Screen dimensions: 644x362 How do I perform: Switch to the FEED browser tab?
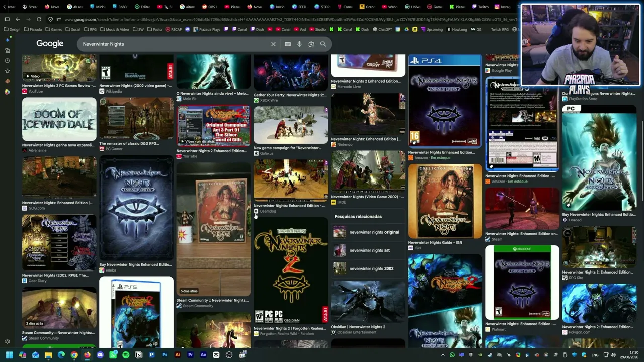coord(300,7)
